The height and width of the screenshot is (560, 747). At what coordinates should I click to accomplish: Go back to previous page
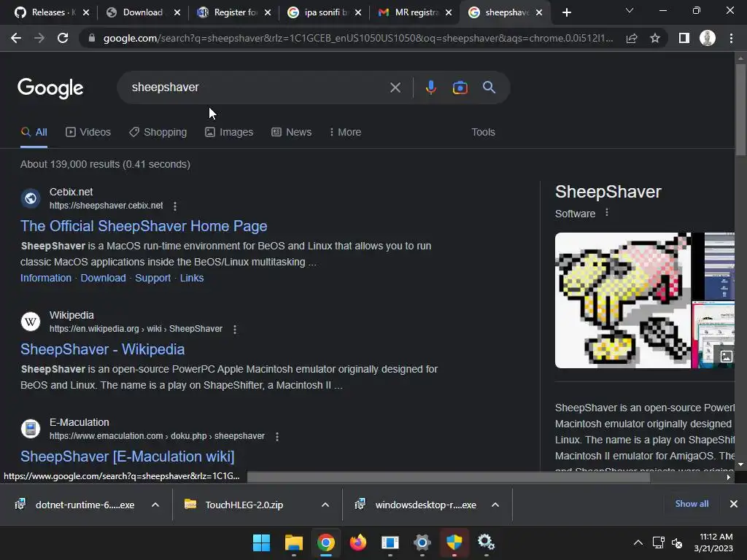16,38
